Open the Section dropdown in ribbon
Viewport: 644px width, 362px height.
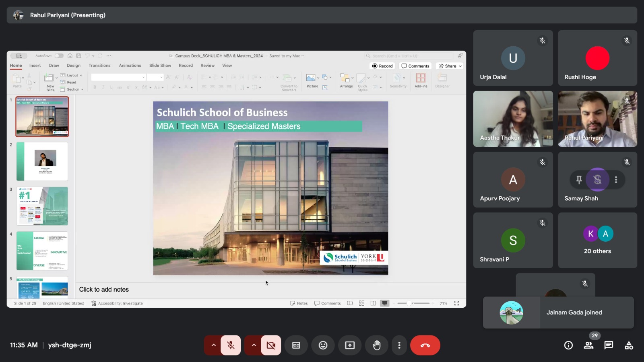pyautogui.click(x=72, y=89)
